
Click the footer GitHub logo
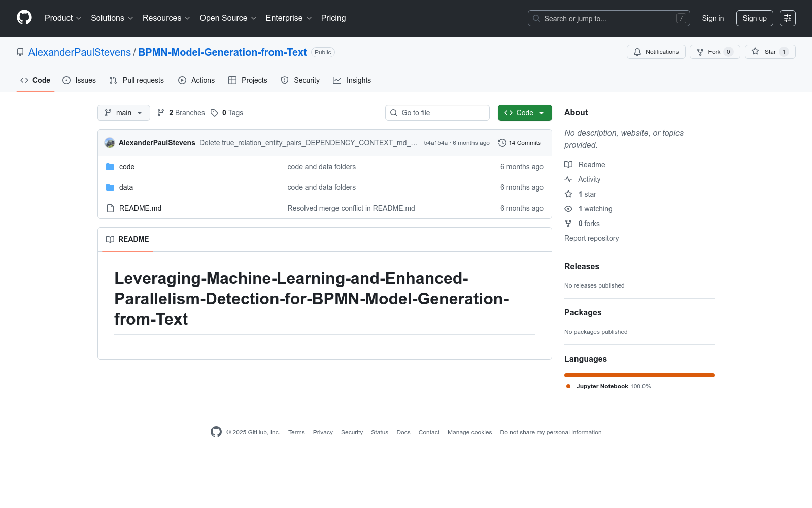coord(216,432)
